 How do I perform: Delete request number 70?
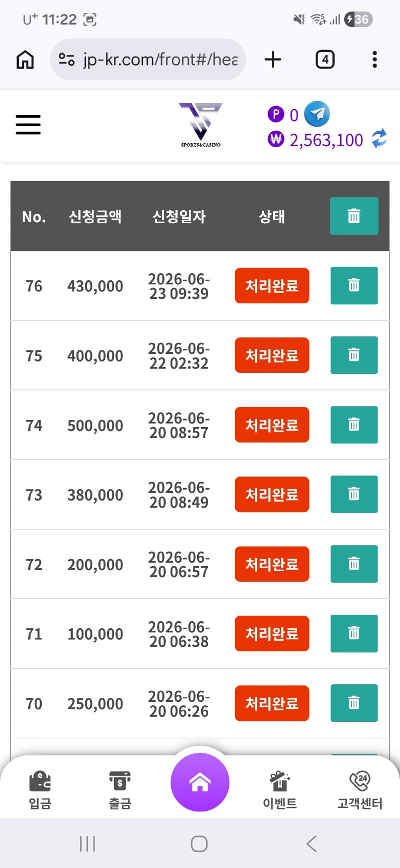tap(354, 703)
